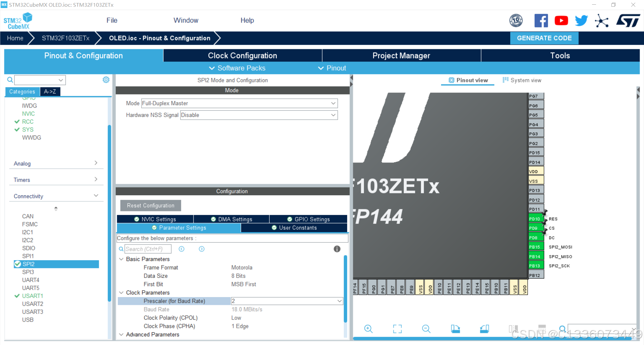Collapse the Advanced Parameters group
The image size is (644, 345).
tap(121, 334)
